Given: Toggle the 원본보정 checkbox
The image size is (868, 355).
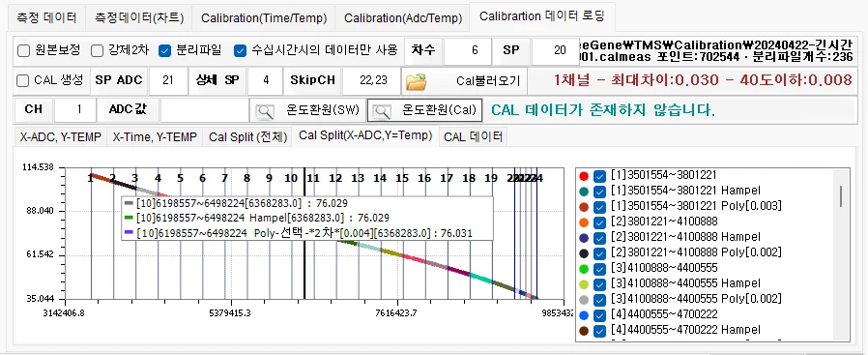Looking at the screenshot, I should pos(24,51).
